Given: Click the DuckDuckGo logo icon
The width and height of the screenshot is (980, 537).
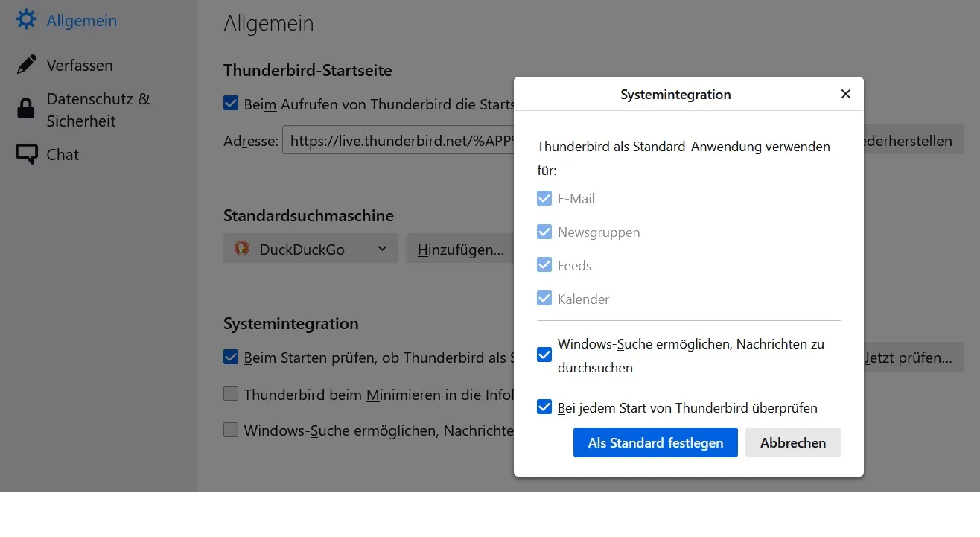Looking at the screenshot, I should 242,249.
